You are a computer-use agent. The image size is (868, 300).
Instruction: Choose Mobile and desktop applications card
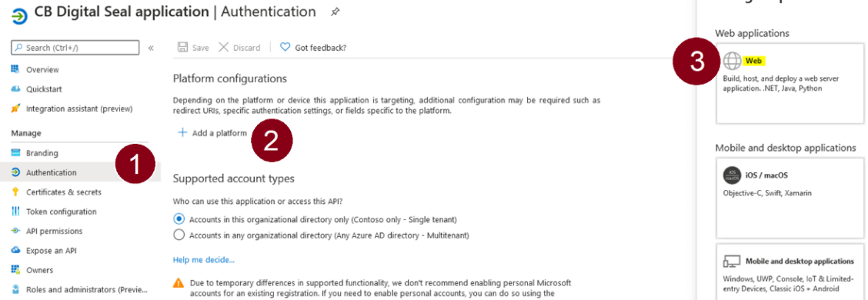(790, 272)
